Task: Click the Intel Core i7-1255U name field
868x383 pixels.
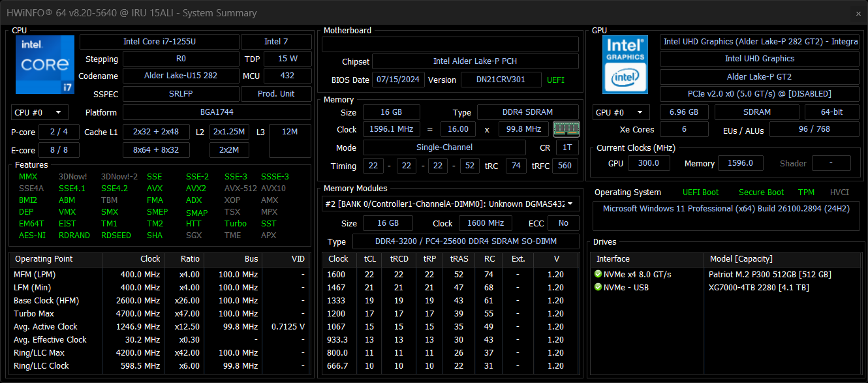Action: [x=159, y=42]
